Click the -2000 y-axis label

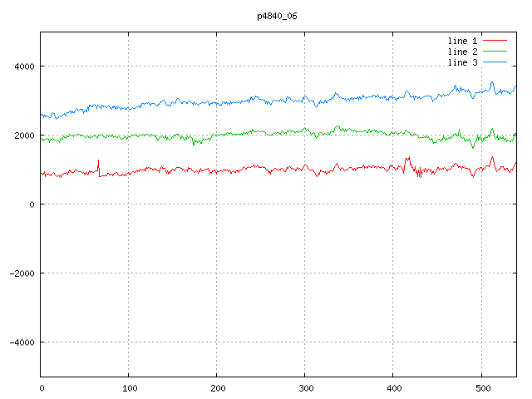(22, 273)
